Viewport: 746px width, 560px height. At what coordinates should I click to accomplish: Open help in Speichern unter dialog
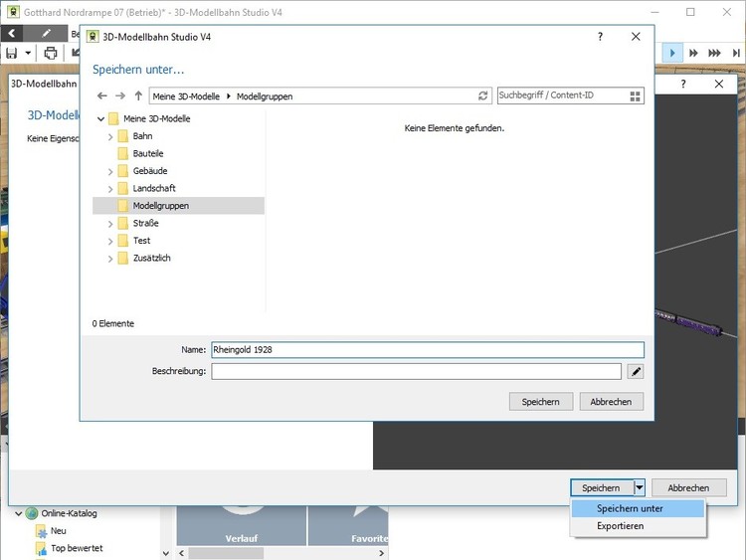pyautogui.click(x=601, y=37)
